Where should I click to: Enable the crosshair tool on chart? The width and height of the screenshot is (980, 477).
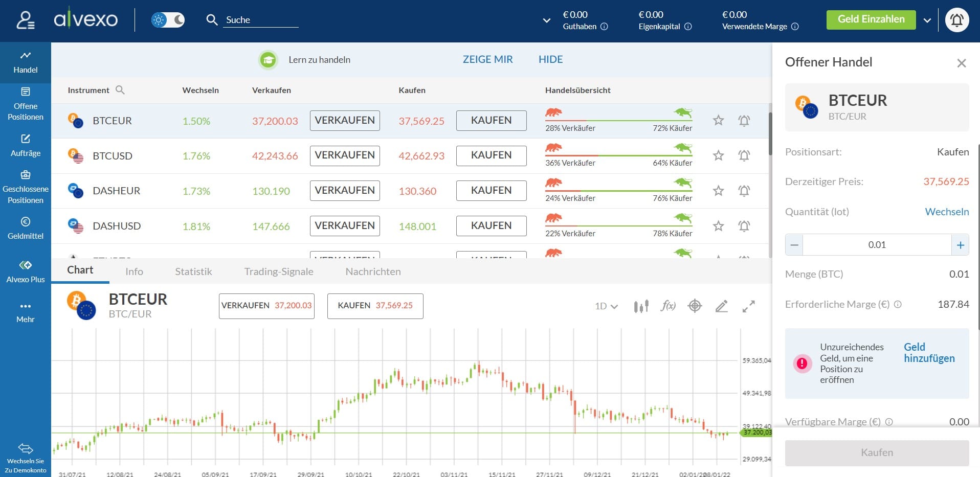(x=695, y=306)
